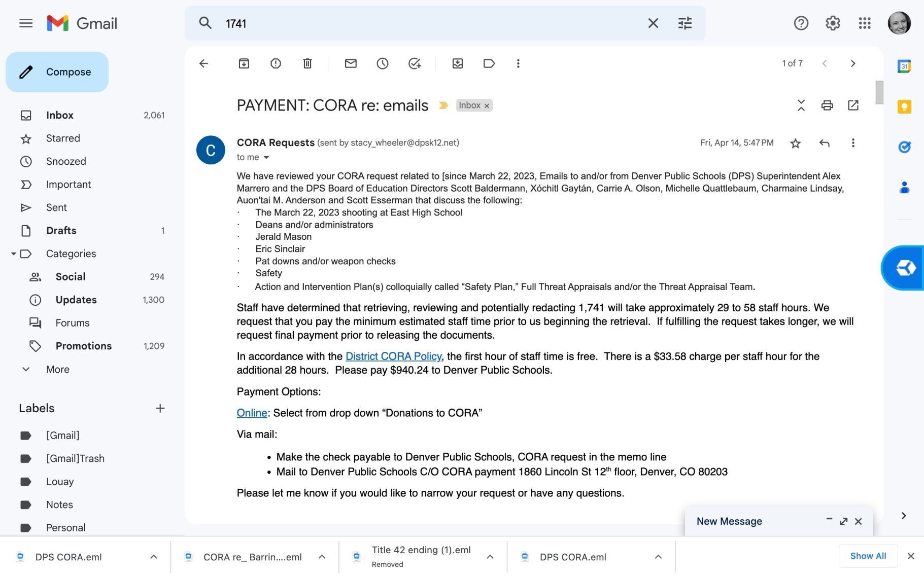
Task: Collapse the Categories section
Action: tap(13, 254)
